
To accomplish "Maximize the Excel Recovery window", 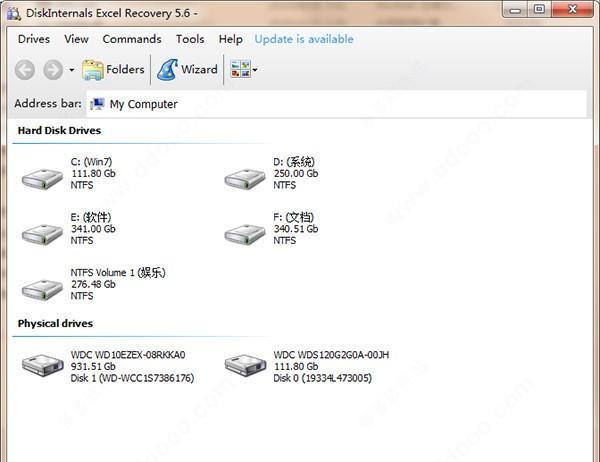I will (540, 9).
